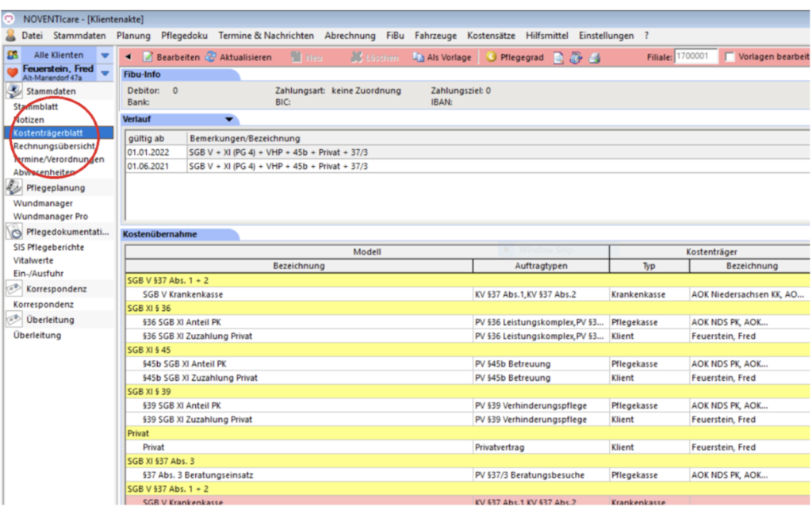Open the Stammdaten menu in menu bar
Image resolution: width=812 pixels, height=507 pixels.
pos(79,36)
